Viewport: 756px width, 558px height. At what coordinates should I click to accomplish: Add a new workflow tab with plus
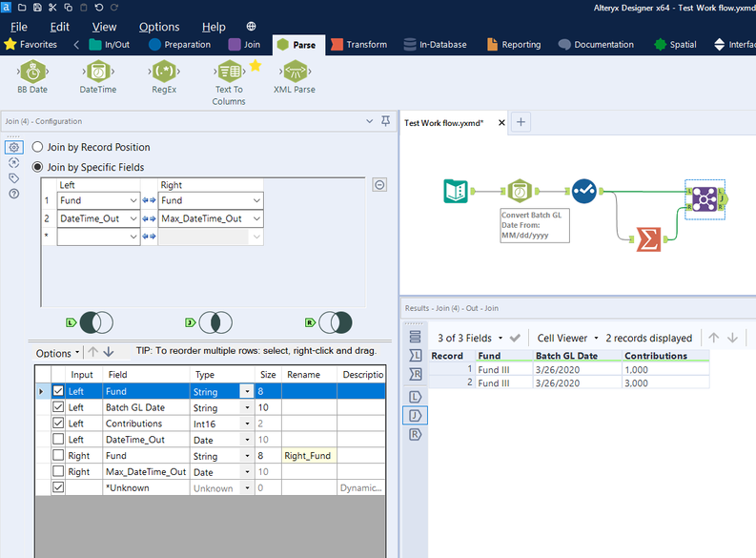521,122
